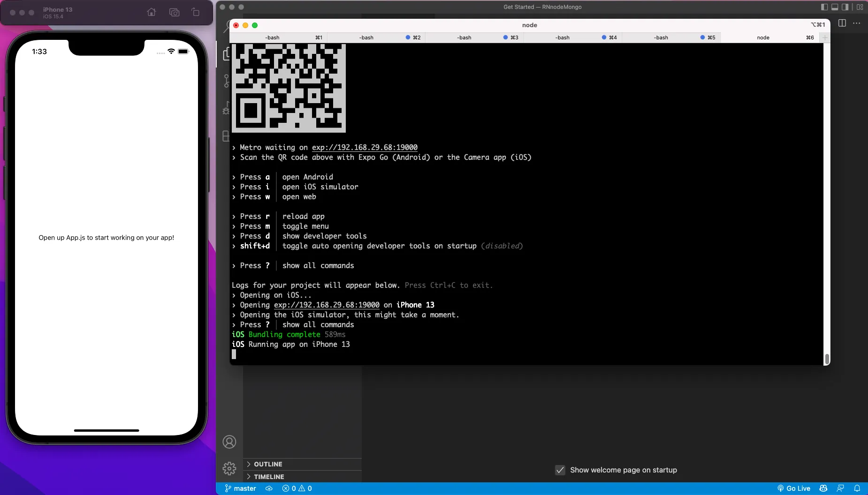Click terminal scrollbar thumb
Image resolution: width=868 pixels, height=495 pixels.
coord(827,359)
